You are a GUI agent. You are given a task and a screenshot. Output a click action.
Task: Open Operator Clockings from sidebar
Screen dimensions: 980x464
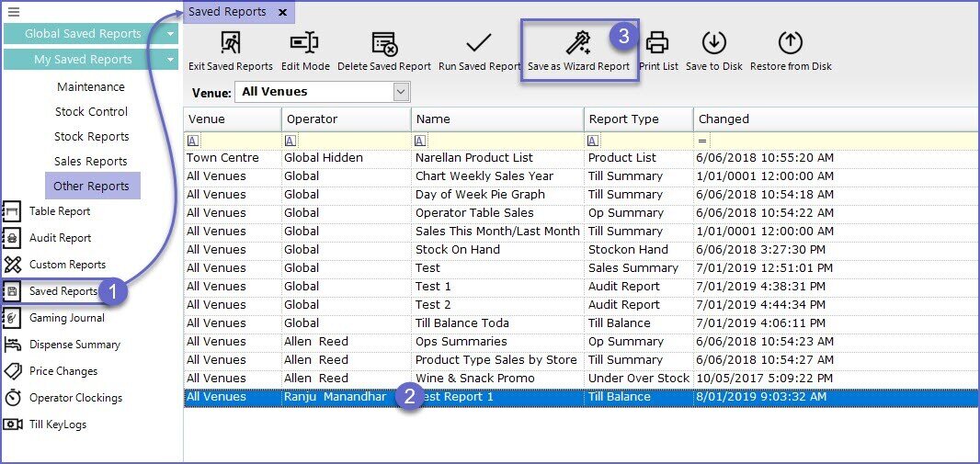75,398
